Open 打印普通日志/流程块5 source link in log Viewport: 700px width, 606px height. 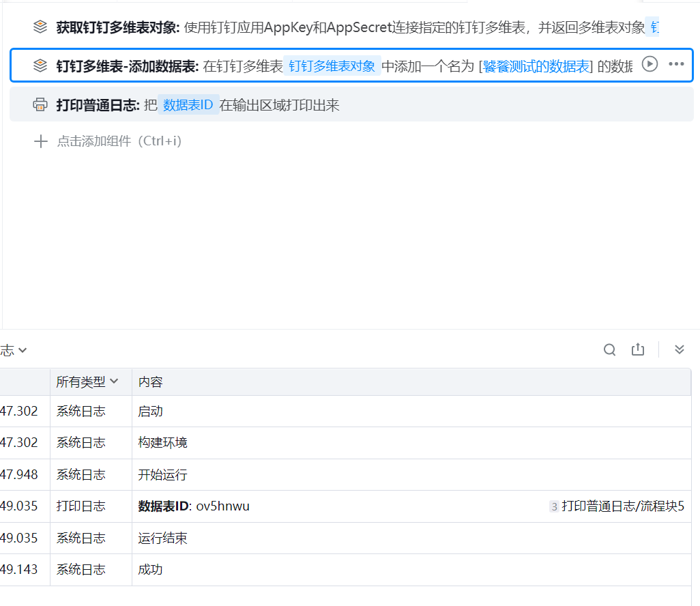click(622, 506)
